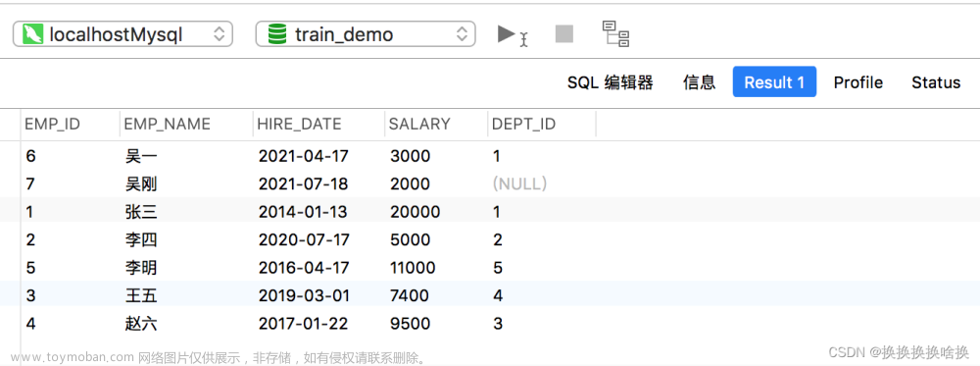Click the green database icon beside train_demo
Screen dimensions: 980x366
(277, 34)
